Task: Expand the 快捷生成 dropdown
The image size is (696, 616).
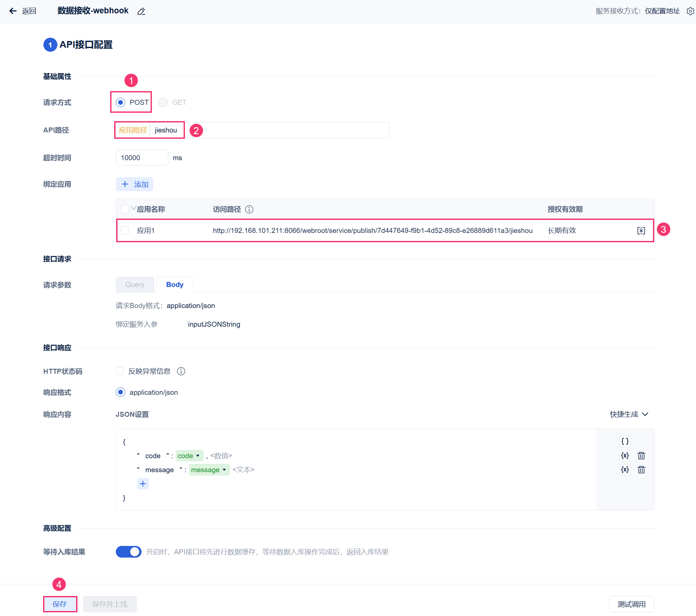Action: tap(629, 414)
